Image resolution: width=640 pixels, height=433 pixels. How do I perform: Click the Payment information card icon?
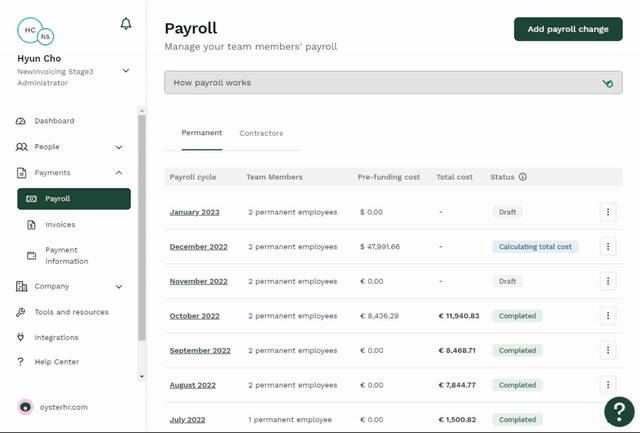click(31, 255)
